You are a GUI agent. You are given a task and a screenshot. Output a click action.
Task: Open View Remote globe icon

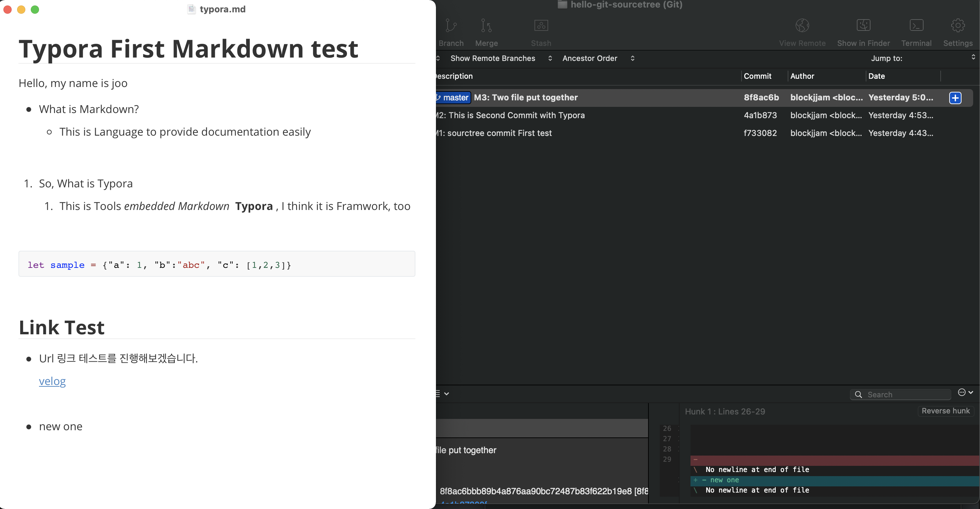pyautogui.click(x=802, y=26)
